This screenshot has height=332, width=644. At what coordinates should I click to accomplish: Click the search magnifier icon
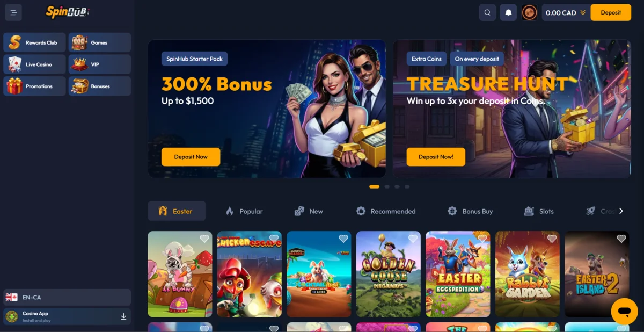point(487,12)
